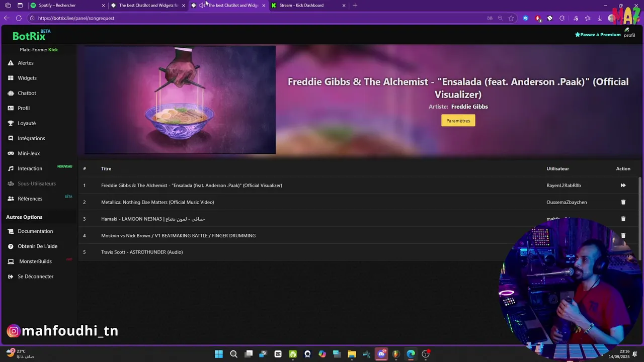644x362 pixels.
Task: Click the Intégrations sidebar icon
Action: pos(11,138)
